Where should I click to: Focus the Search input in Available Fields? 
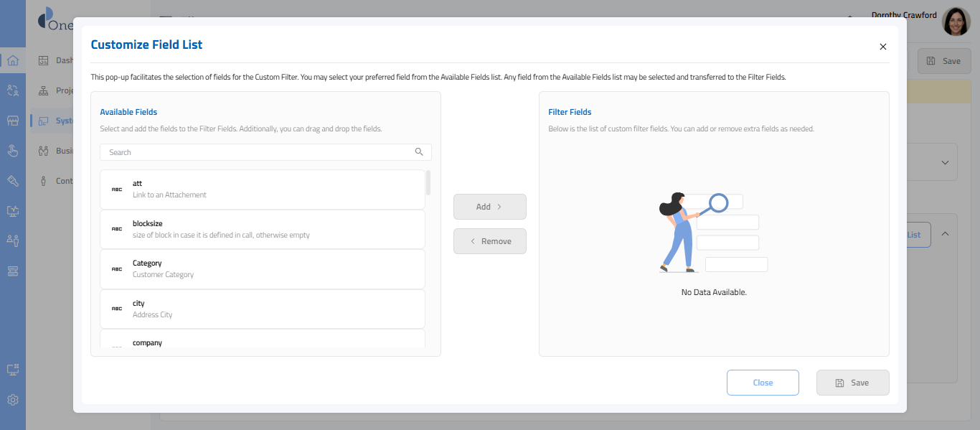coord(258,152)
